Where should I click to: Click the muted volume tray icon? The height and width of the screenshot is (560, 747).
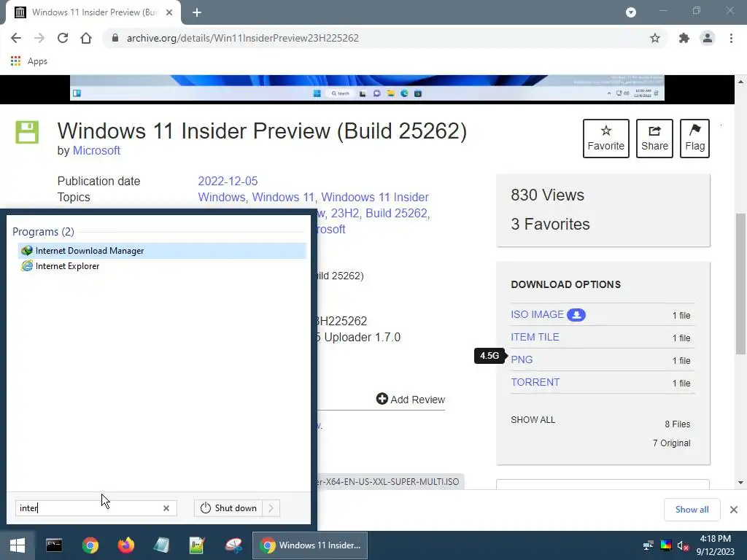point(683,545)
